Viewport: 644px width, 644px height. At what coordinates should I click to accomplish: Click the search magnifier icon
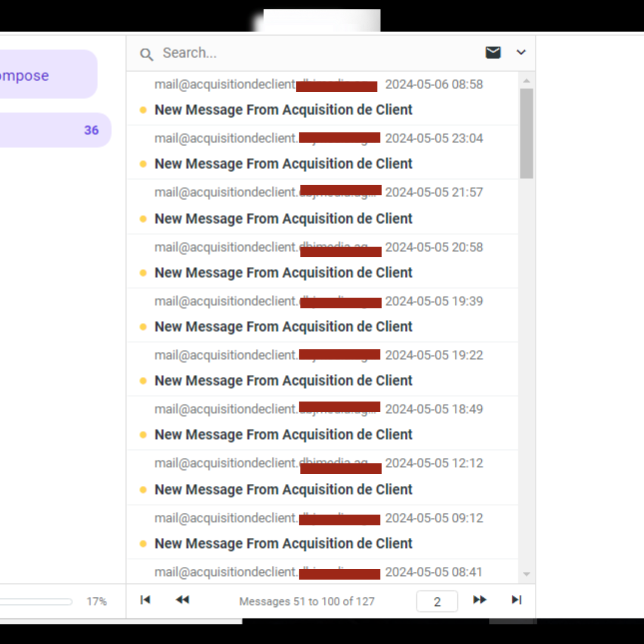pos(146,54)
